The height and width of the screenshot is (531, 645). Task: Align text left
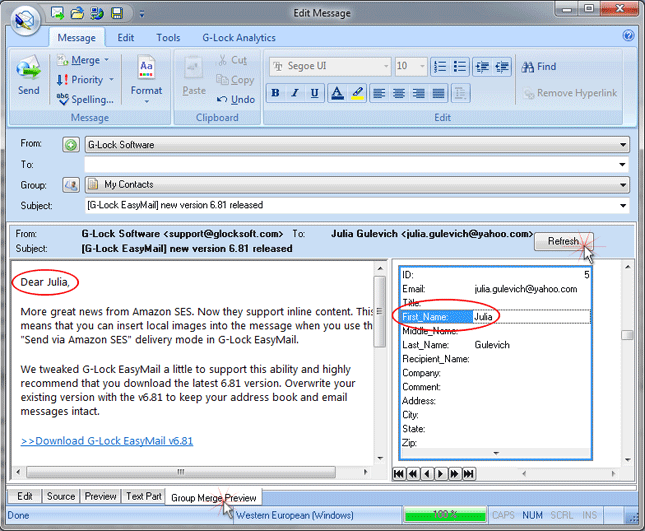coord(379,93)
